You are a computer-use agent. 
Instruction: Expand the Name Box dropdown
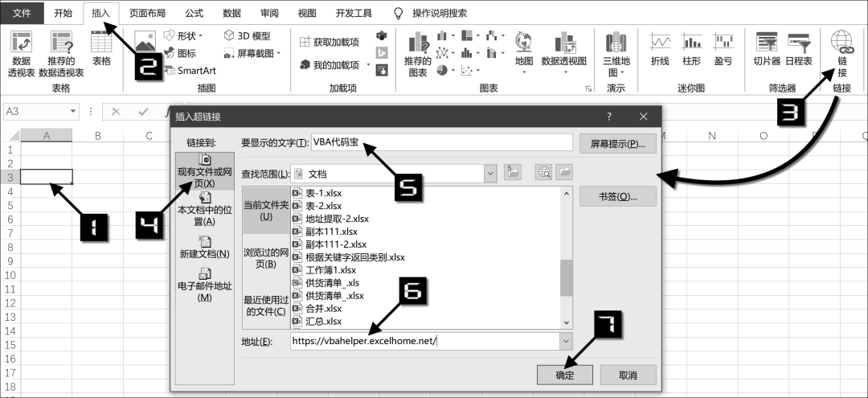pyautogui.click(x=73, y=111)
